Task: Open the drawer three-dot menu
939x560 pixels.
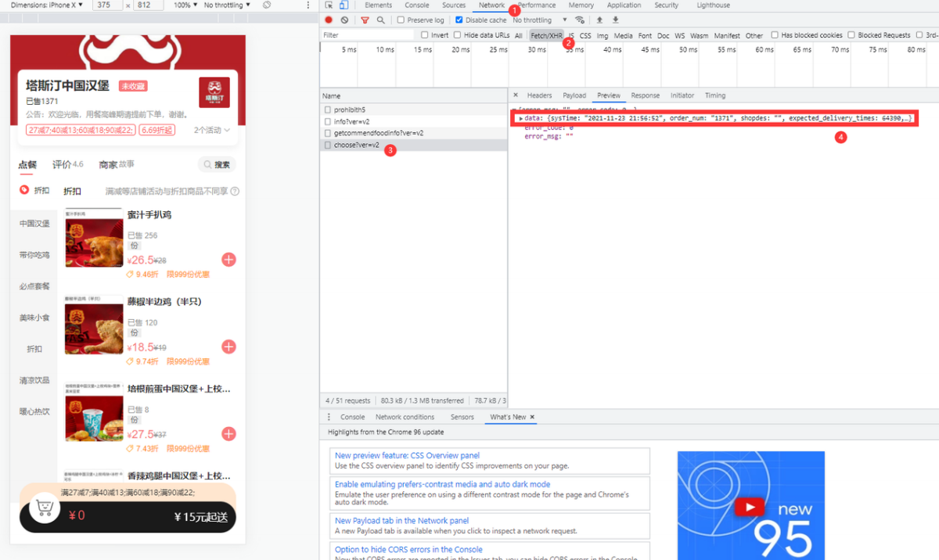Action: pyautogui.click(x=329, y=418)
